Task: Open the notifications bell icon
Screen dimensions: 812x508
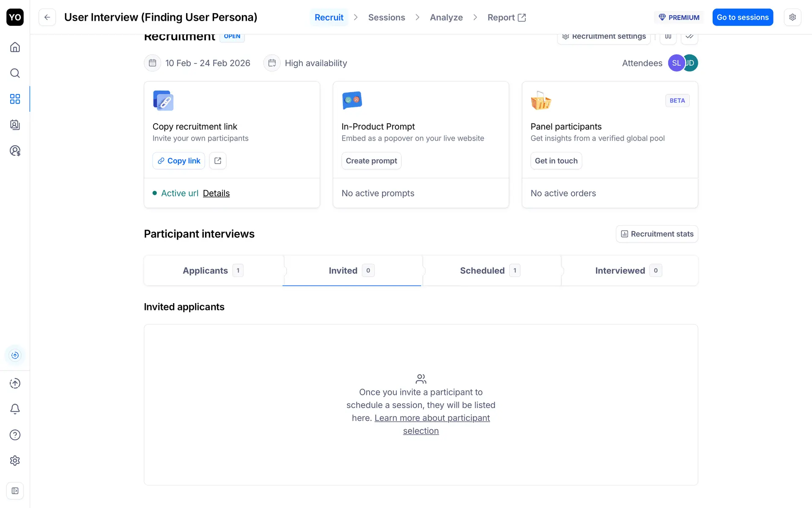Action: pyautogui.click(x=15, y=409)
